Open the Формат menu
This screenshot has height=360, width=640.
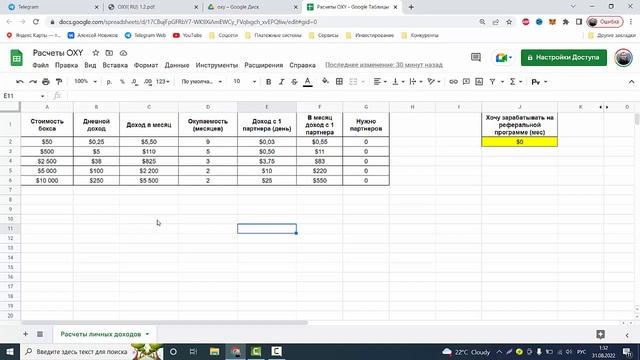tap(146, 65)
